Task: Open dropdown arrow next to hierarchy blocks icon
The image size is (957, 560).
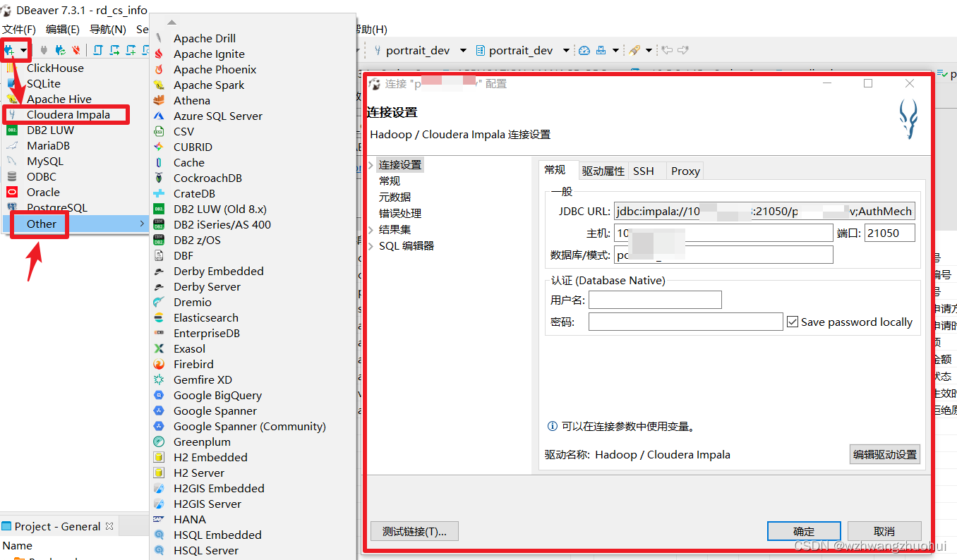Action: click(615, 50)
